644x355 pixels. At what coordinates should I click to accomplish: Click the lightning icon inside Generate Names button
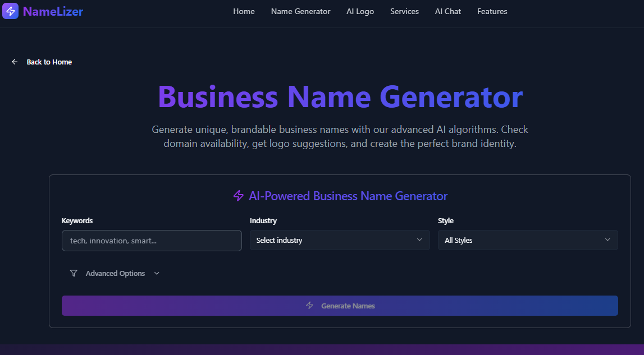(x=309, y=306)
